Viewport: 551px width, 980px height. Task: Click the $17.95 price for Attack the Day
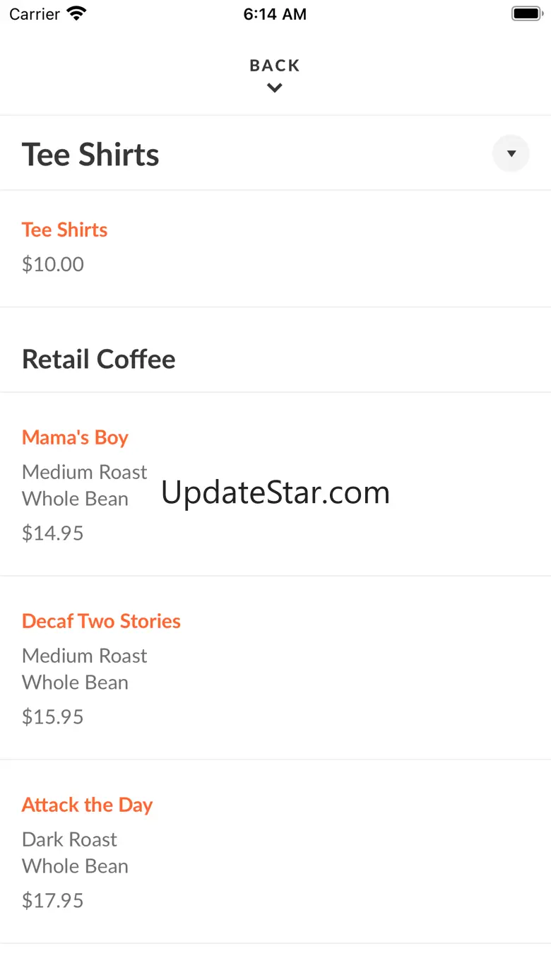(x=53, y=900)
